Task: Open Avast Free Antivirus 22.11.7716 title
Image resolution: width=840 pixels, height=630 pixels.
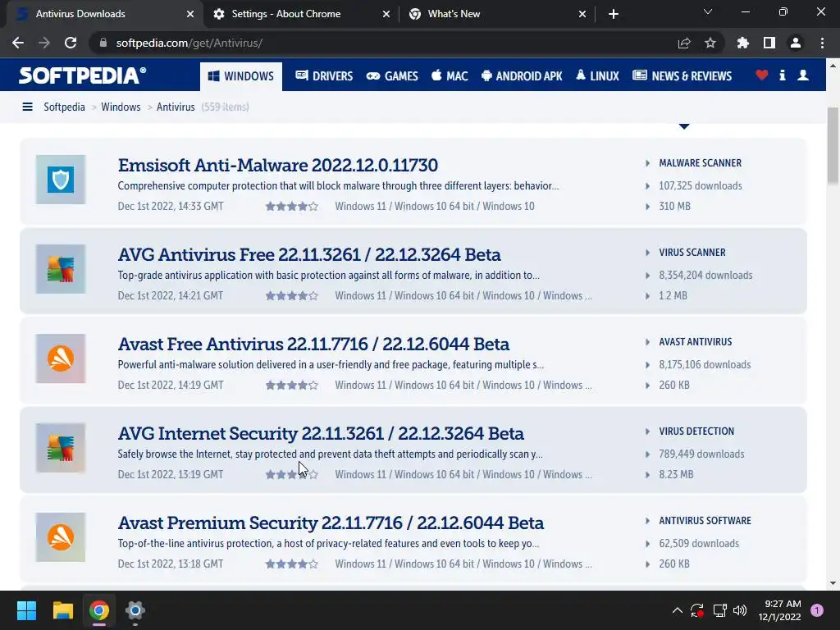Action: click(313, 344)
